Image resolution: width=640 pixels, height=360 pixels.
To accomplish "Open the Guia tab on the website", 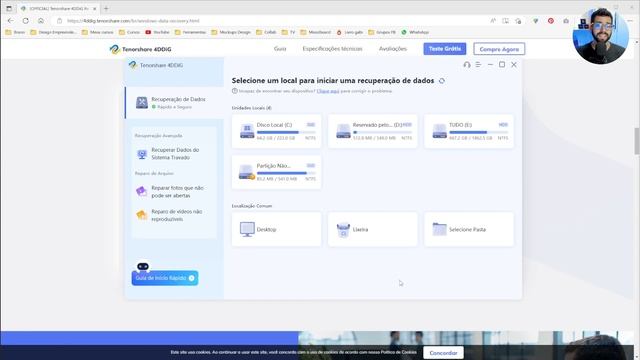I will 280,49.
